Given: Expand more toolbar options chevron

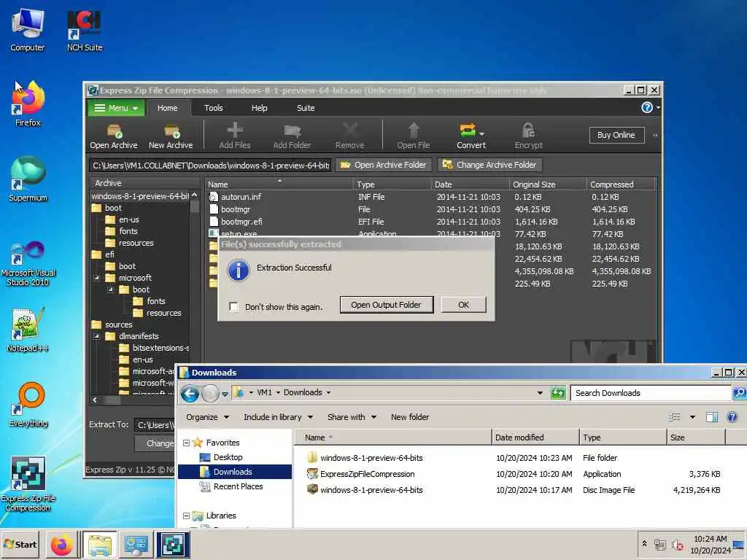Looking at the screenshot, I should pos(655,136).
